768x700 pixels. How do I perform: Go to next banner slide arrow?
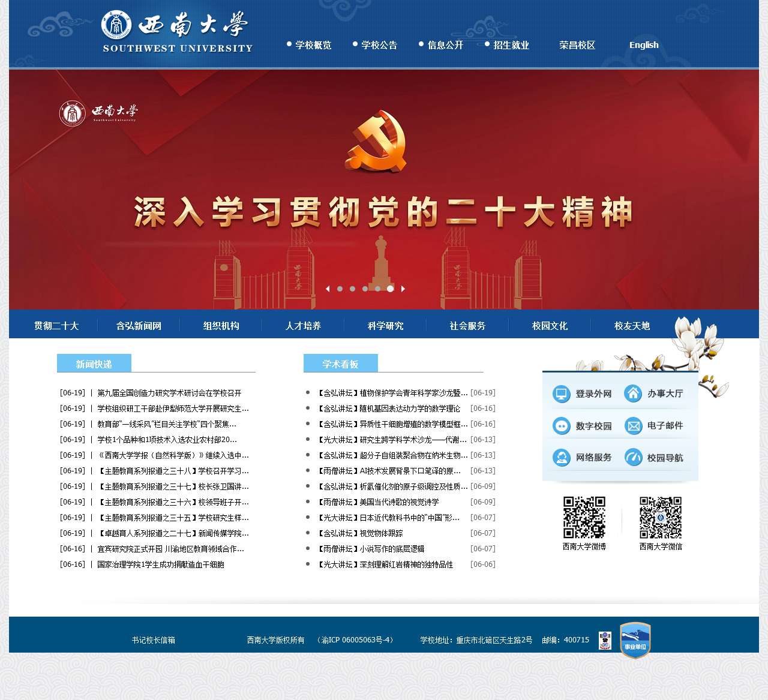403,289
